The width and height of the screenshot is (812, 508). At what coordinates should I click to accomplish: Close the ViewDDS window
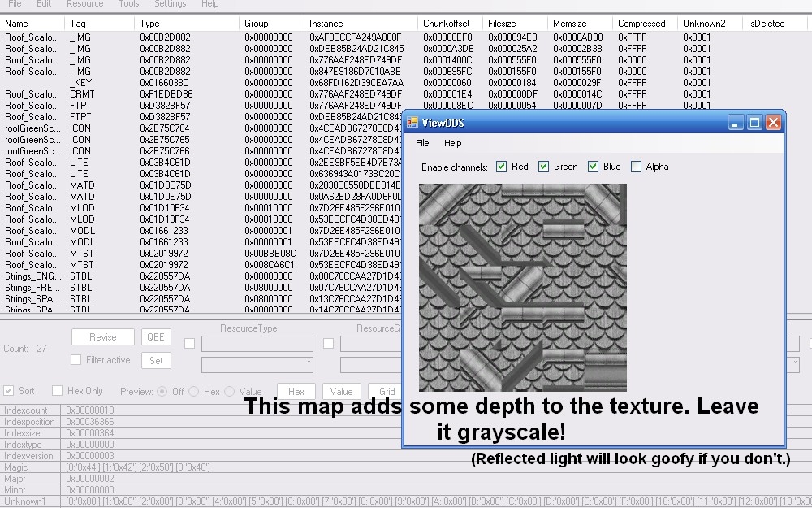coord(773,123)
